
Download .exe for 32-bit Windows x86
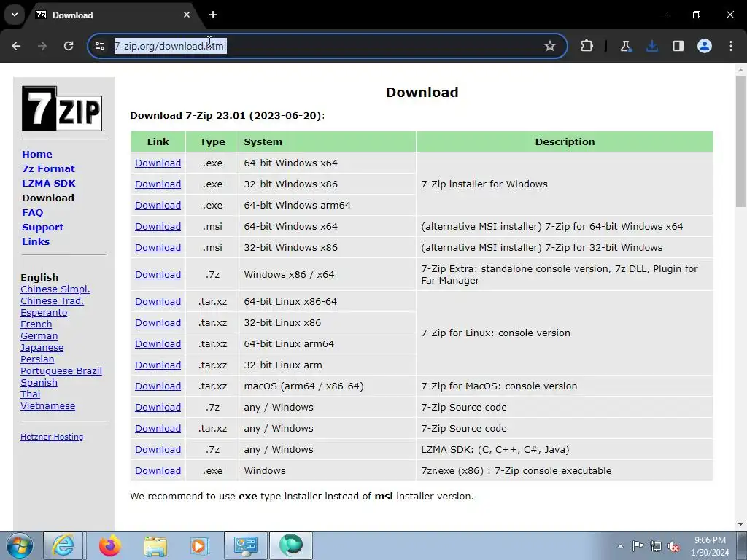[158, 184]
